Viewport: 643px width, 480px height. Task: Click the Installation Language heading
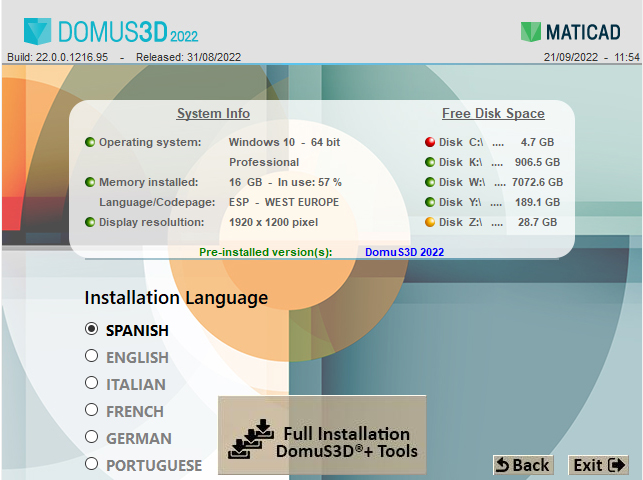176,298
